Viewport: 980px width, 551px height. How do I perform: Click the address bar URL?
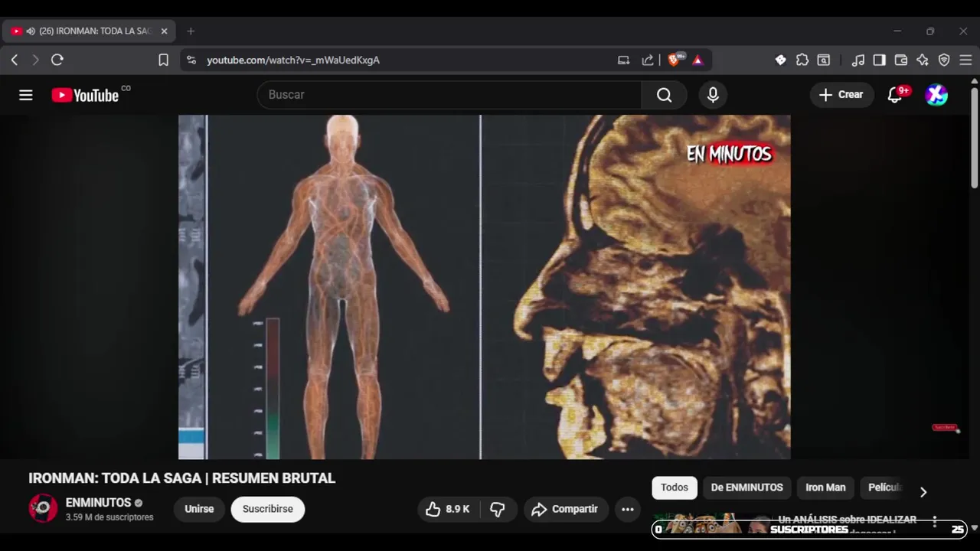pos(293,60)
